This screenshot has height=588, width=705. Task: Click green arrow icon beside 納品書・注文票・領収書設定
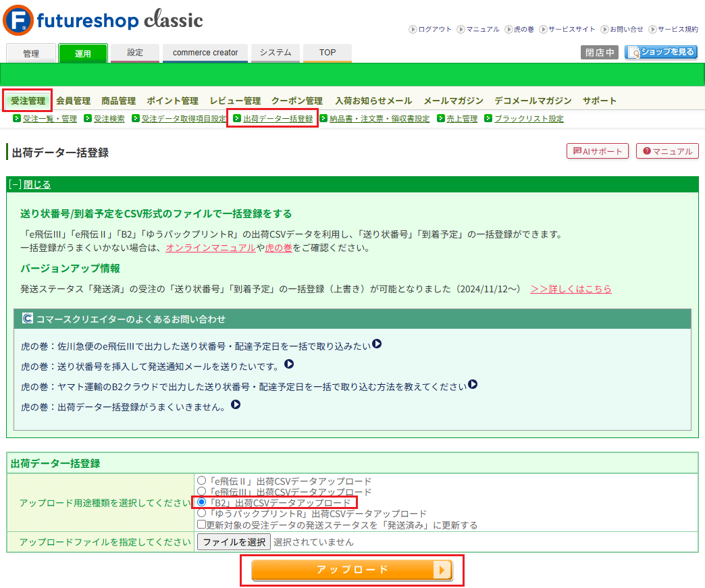click(x=323, y=118)
